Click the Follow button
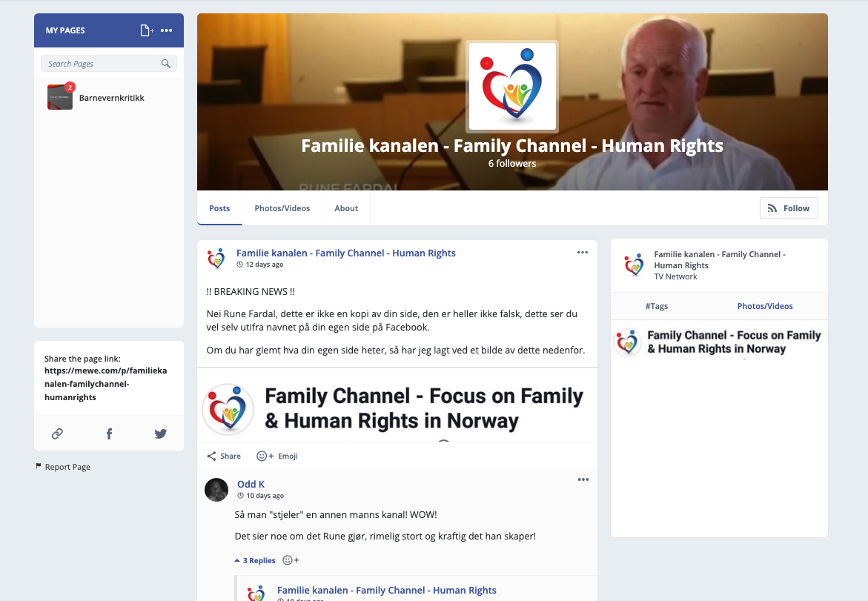The width and height of the screenshot is (868, 601). (x=789, y=208)
